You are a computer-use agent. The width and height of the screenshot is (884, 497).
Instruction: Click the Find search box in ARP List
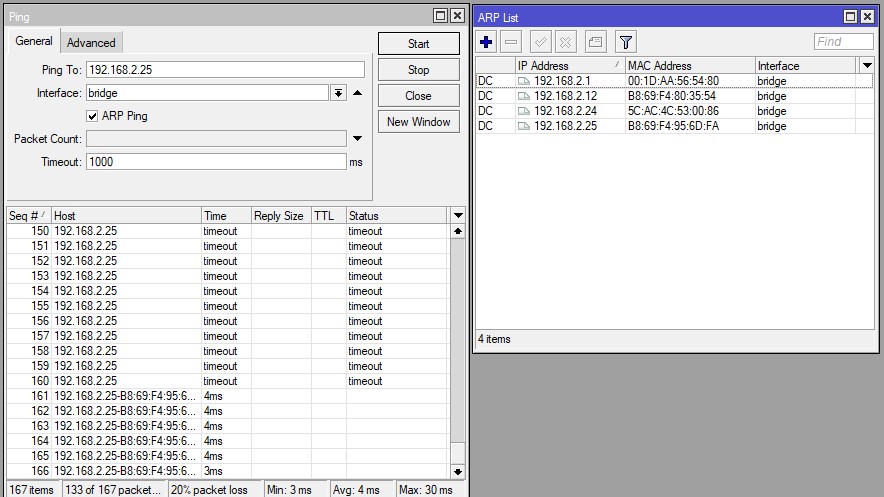[x=843, y=42]
